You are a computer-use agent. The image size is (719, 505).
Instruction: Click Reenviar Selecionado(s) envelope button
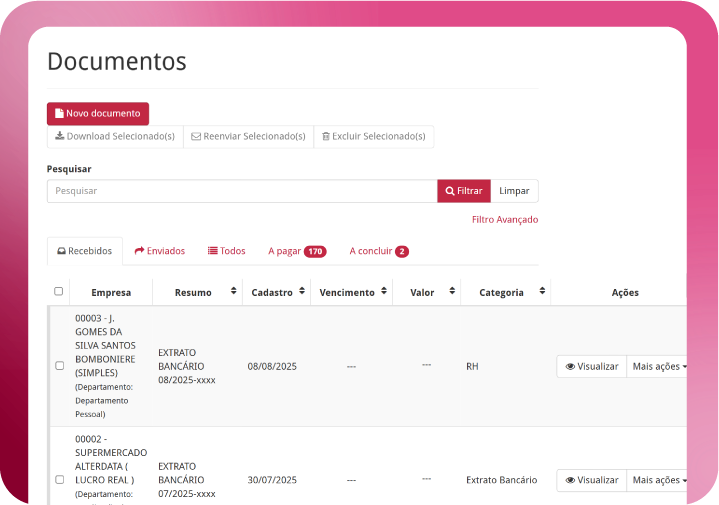[x=248, y=136]
